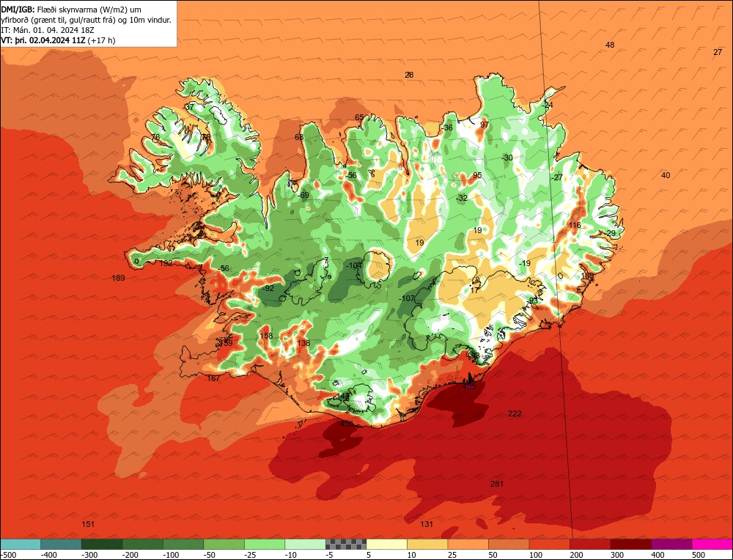The width and height of the screenshot is (733, 560).
Task: Pick the -50 to -25 green legend swatch
Action: [x=224, y=544]
